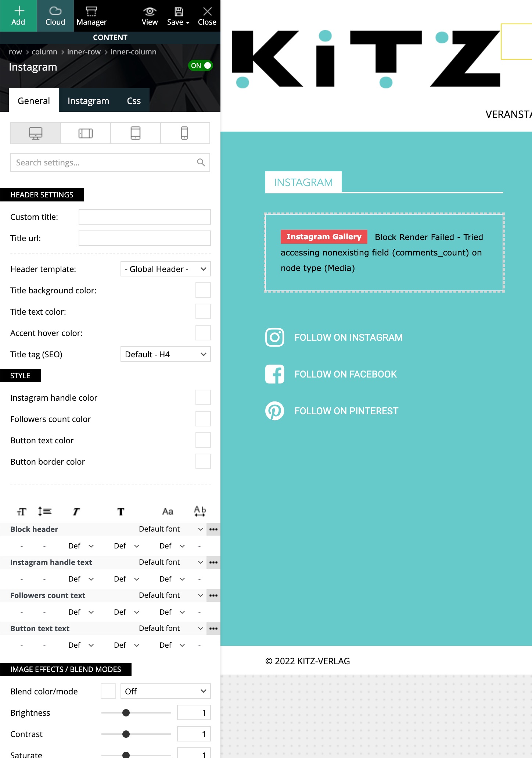Pick the Blend color swatch
Image resolution: width=532 pixels, height=758 pixels.
point(108,691)
